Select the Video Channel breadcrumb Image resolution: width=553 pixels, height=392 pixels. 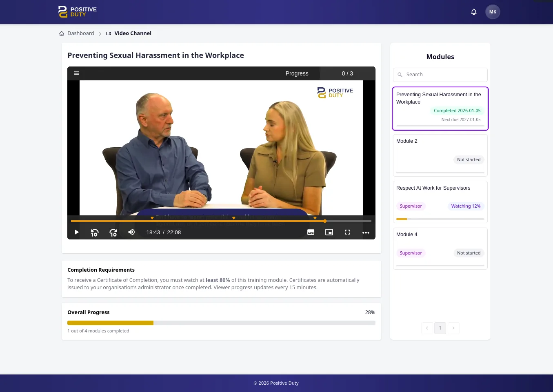(x=133, y=33)
